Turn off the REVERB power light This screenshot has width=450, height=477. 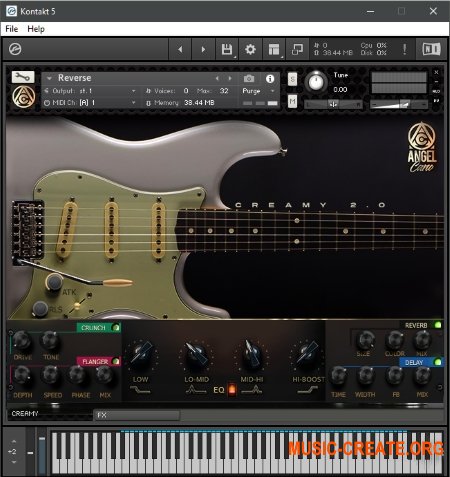coord(438,325)
